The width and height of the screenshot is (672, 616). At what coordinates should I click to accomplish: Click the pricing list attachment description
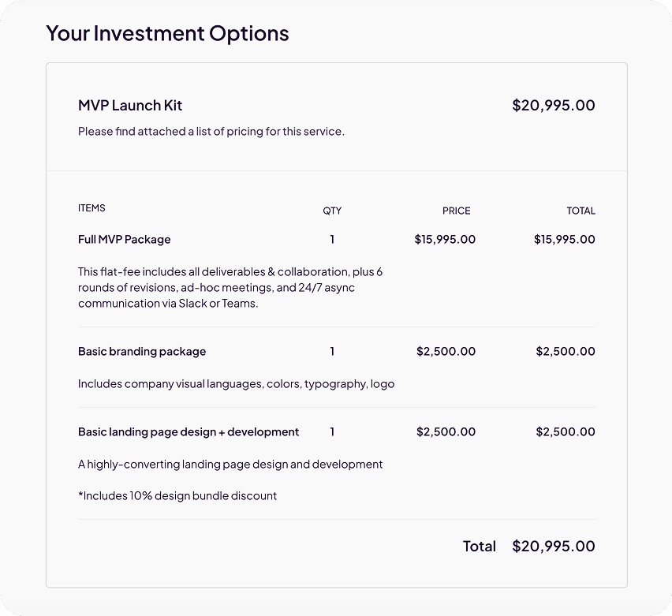coord(211,132)
